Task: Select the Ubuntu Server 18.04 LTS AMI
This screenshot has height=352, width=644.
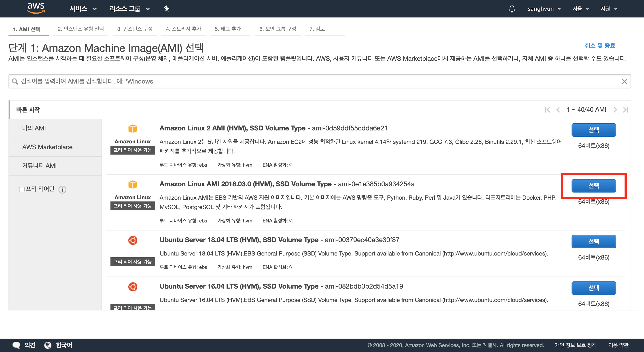Action: pos(593,241)
